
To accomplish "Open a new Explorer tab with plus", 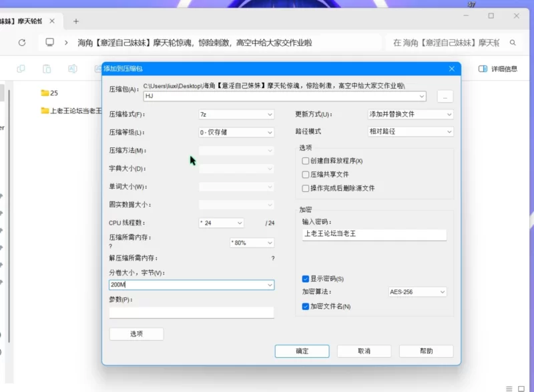I will 76,21.
